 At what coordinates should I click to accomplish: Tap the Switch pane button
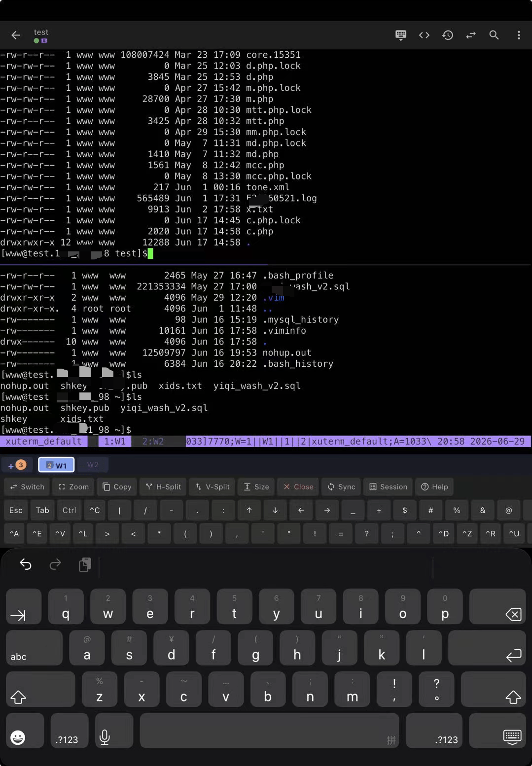(x=27, y=487)
